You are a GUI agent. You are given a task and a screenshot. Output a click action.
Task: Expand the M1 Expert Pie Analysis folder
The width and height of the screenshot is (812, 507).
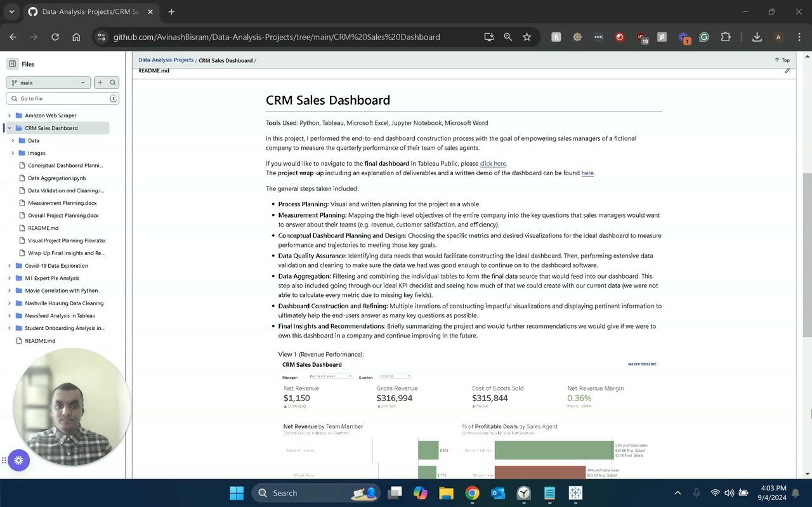pos(10,278)
